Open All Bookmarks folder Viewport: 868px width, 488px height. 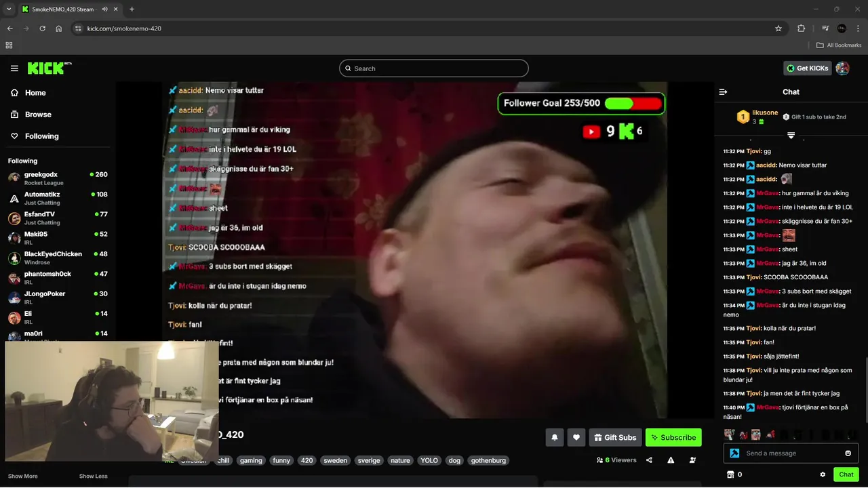(839, 45)
